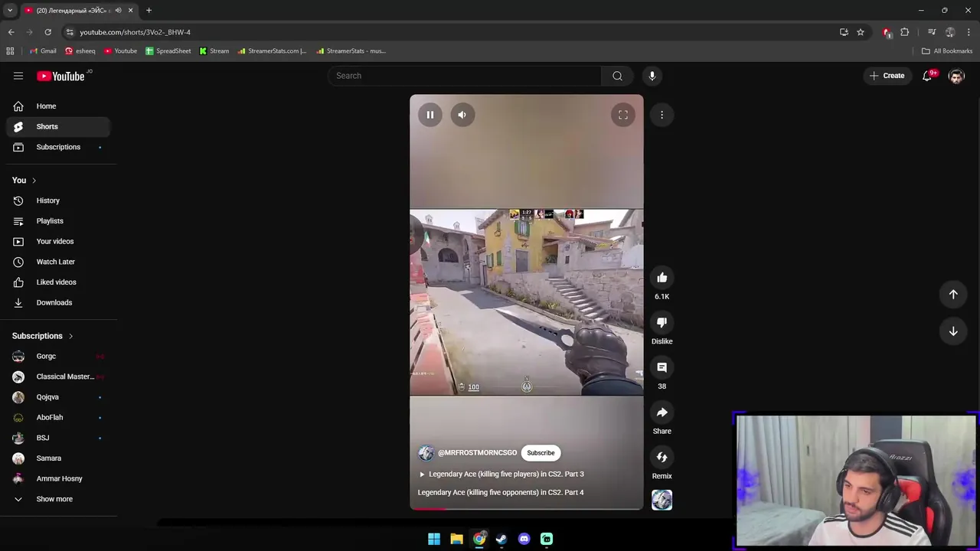The image size is (980, 551).
Task: Open the comments with 38 replies
Action: tap(662, 367)
